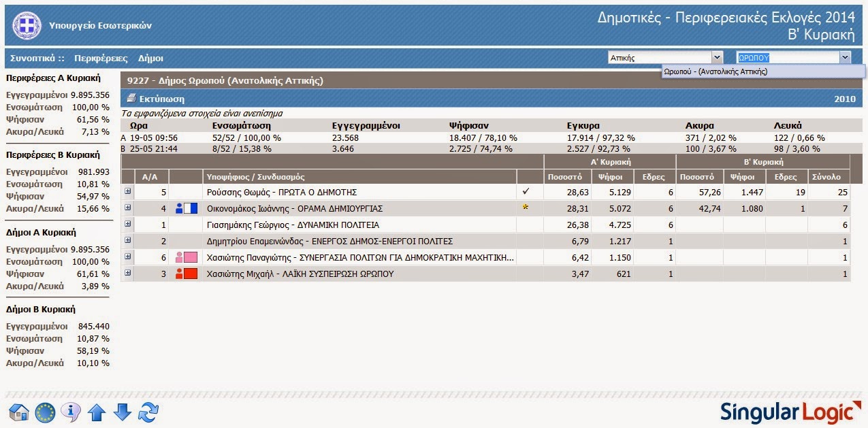Click the Α' Κυριακή column group header
Image resolution: width=868 pixels, height=428 pixels.
click(x=610, y=162)
